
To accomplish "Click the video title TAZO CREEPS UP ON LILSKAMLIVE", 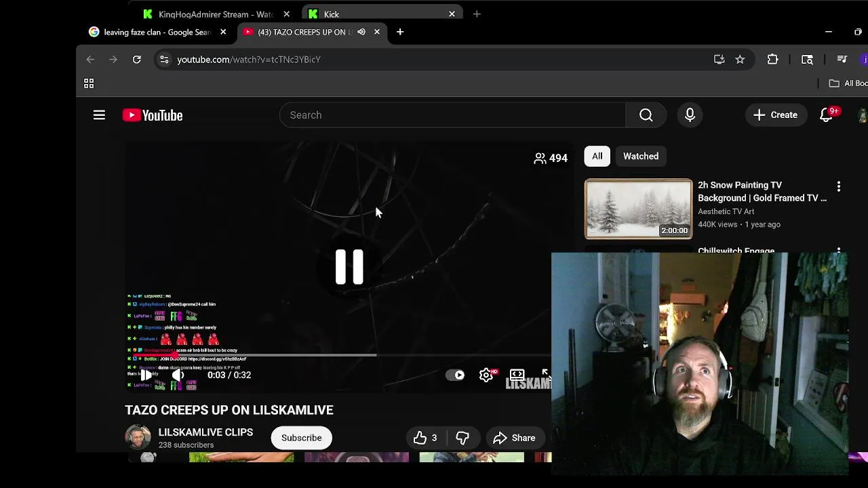I will coord(229,410).
